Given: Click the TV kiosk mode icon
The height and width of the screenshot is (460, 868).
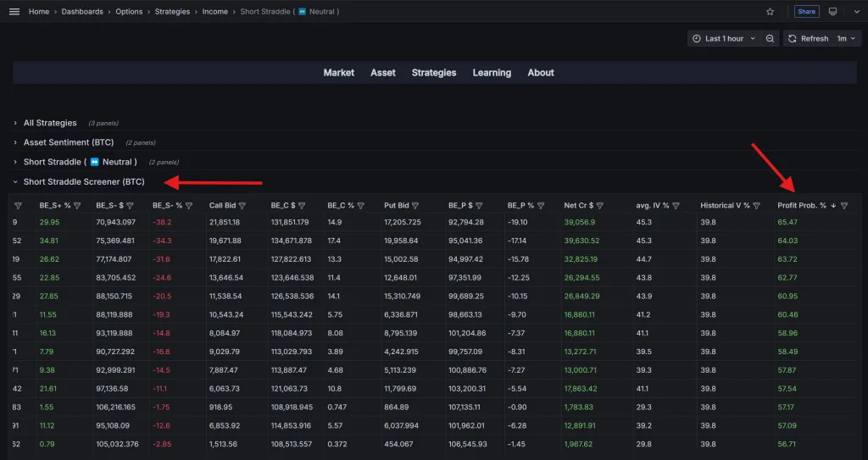Looking at the screenshot, I should 832,12.
